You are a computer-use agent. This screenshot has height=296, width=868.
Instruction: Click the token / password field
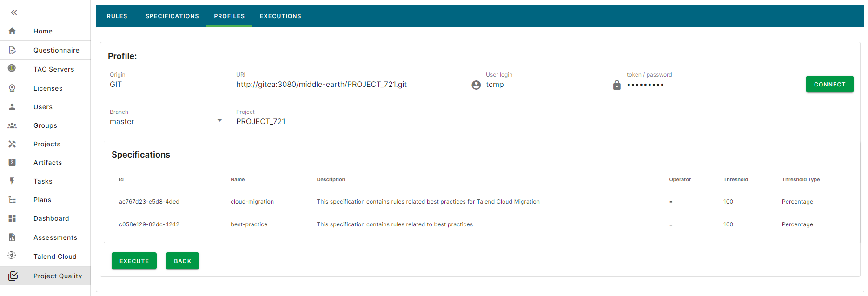coord(711,85)
